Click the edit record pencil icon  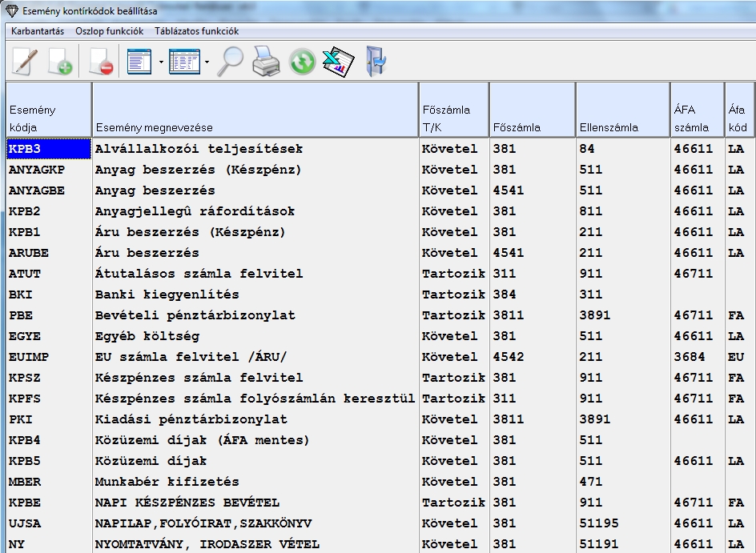pyautogui.click(x=24, y=62)
